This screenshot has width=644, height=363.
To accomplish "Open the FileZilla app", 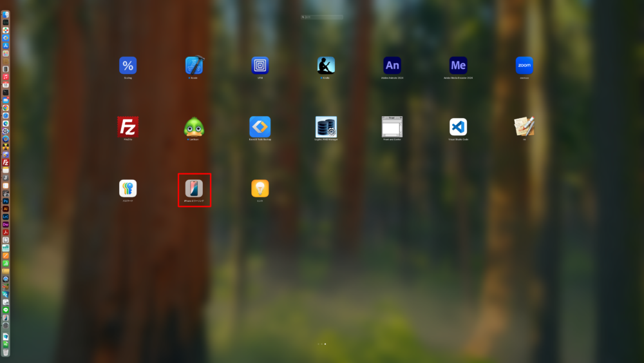I will 128,126.
